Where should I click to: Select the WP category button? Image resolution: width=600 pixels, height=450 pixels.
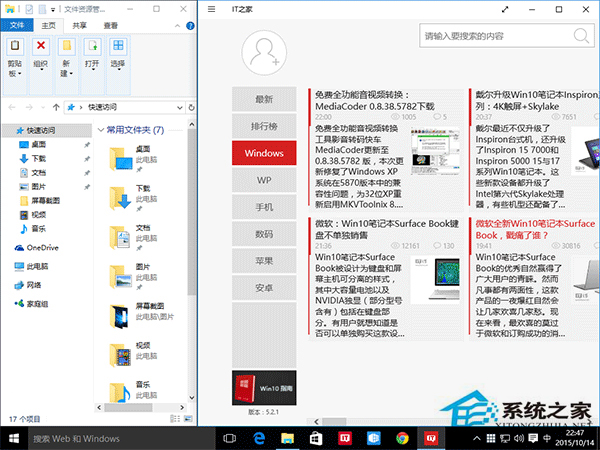[264, 180]
